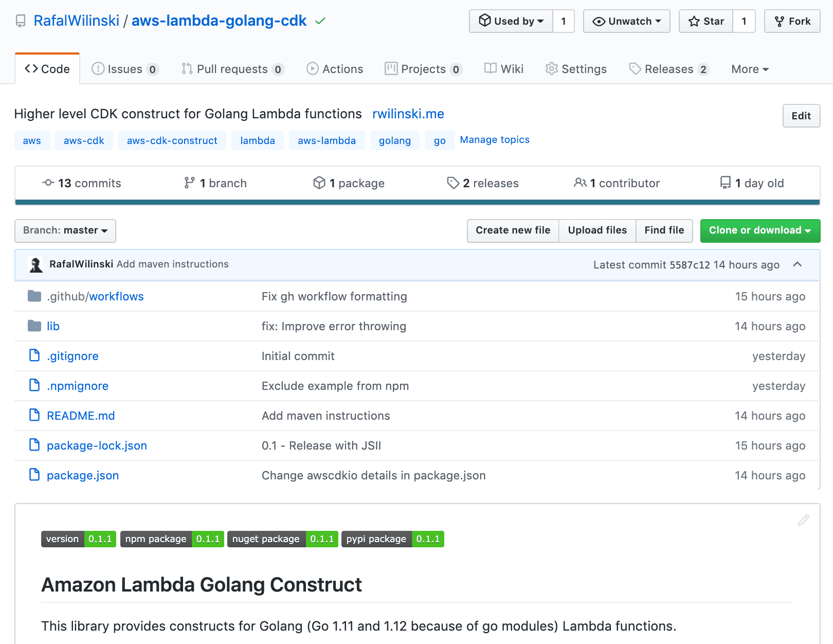Switch to the Pull requests tab

[232, 69]
